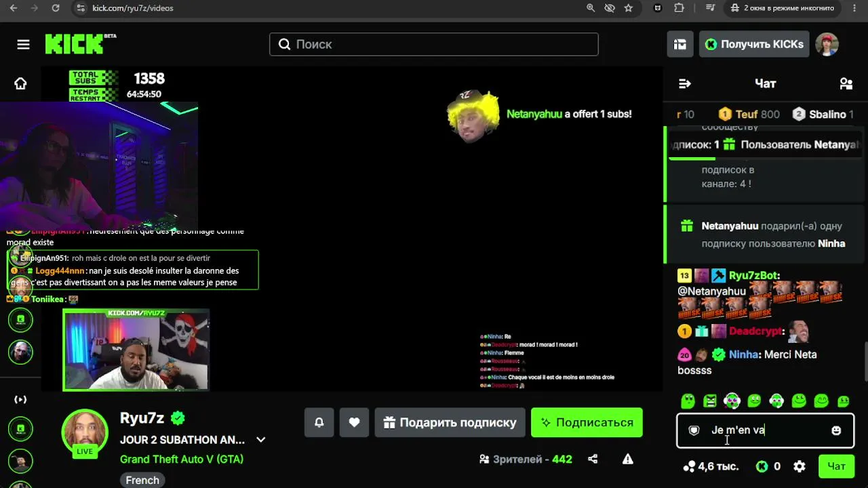Insert the angry green square emote

[x=710, y=401]
